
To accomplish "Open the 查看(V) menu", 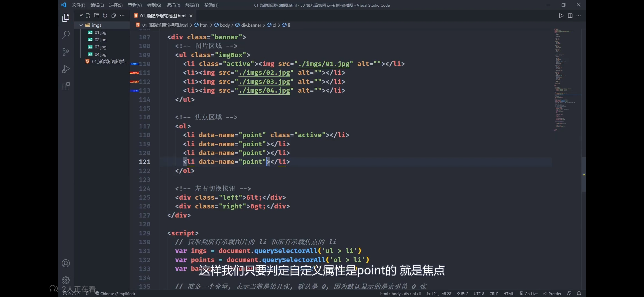I will [135, 5].
